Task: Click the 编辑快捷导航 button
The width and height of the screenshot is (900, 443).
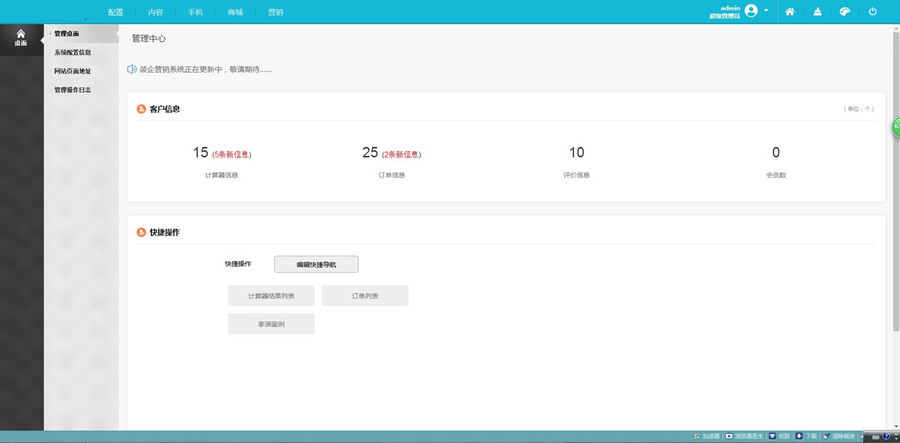Action: click(x=316, y=265)
